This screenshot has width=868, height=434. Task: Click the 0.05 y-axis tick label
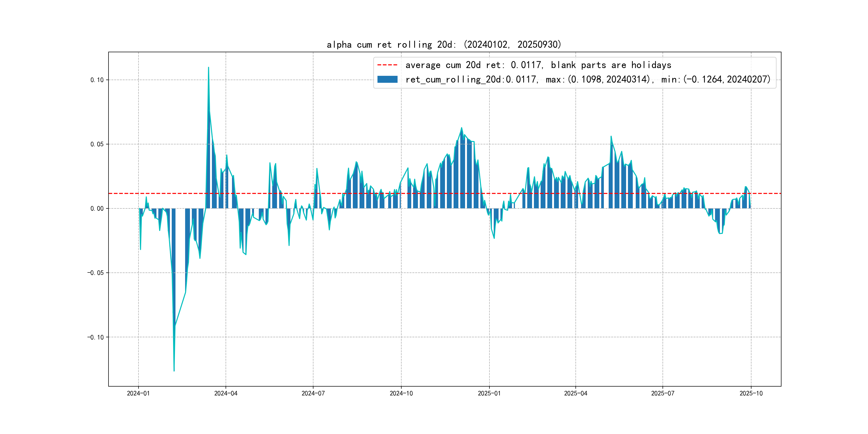[x=97, y=144]
